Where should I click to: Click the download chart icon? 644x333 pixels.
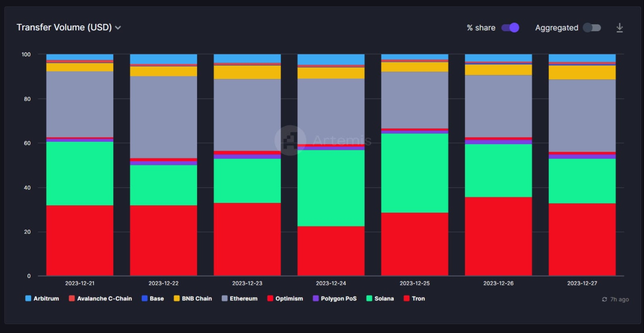pyautogui.click(x=620, y=28)
